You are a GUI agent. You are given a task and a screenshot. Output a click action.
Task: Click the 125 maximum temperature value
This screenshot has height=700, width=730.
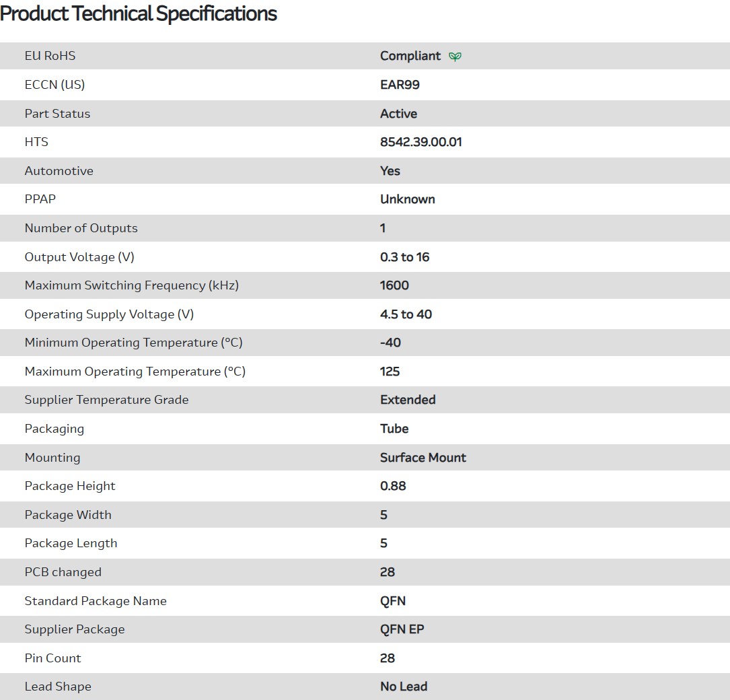(x=390, y=372)
